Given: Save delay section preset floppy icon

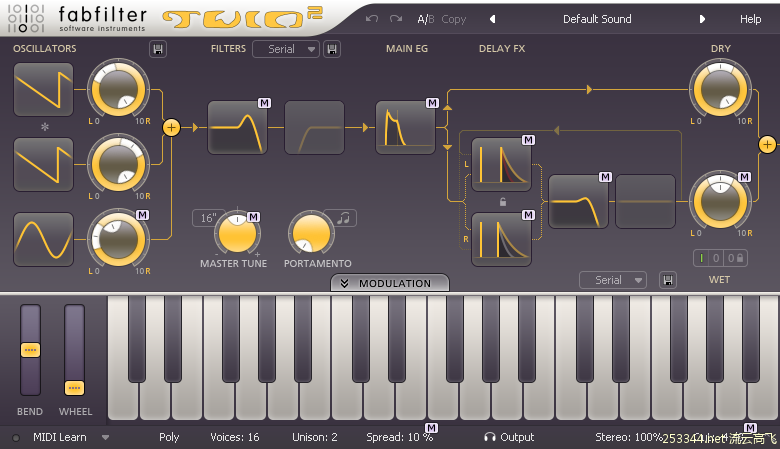Looking at the screenshot, I should [x=668, y=280].
